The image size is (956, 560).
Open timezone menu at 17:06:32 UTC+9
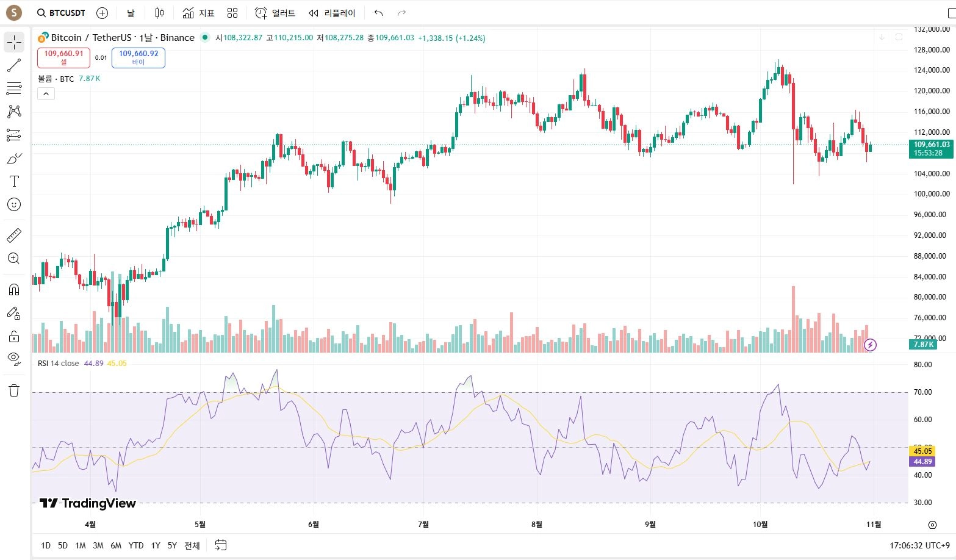click(x=919, y=545)
